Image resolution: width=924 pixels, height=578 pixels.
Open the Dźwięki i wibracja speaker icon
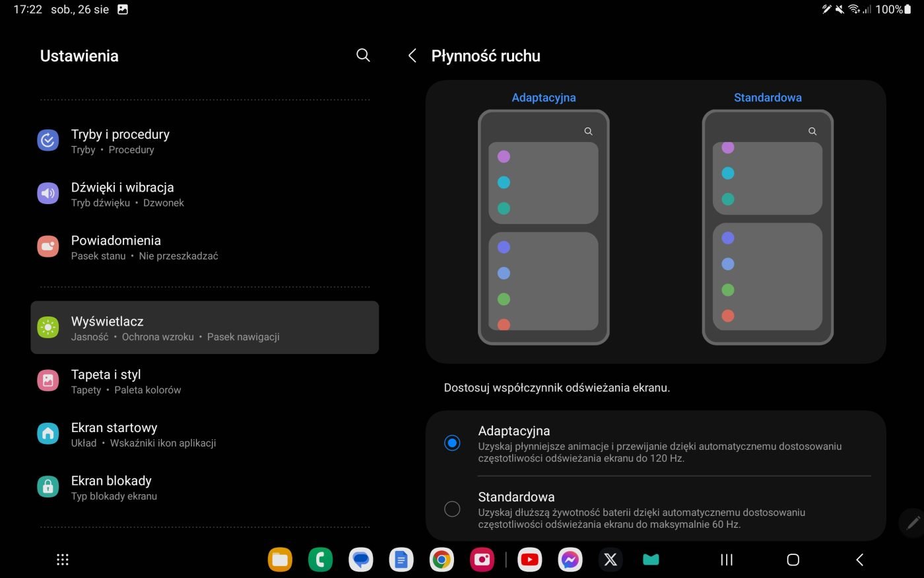[48, 194]
